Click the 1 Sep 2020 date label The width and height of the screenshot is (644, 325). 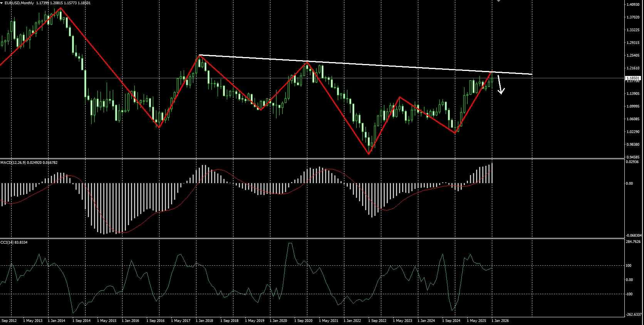(303, 320)
